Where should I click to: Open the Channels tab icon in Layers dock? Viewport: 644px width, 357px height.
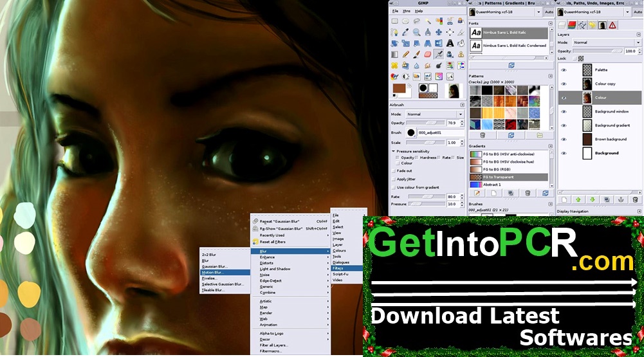pyautogui.click(x=572, y=26)
